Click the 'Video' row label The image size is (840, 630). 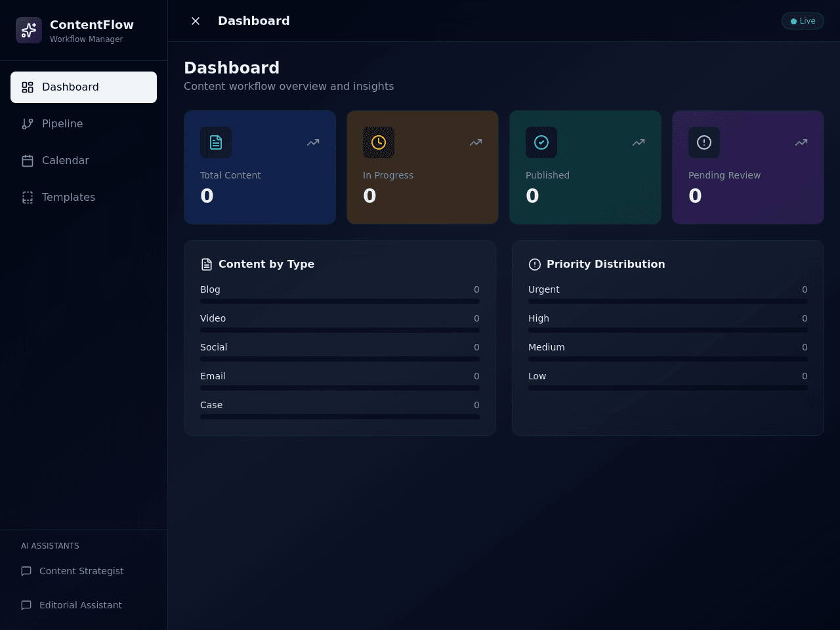[x=213, y=318]
